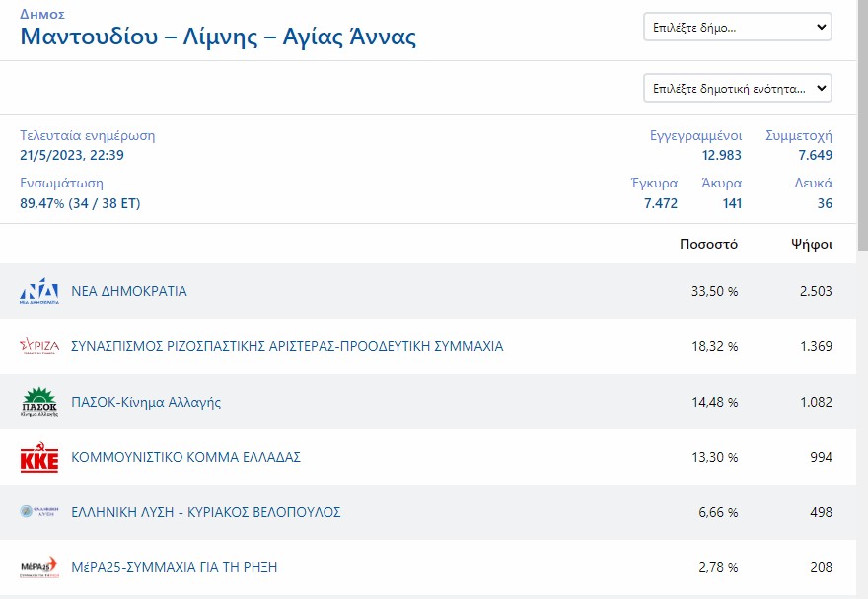Open the ΝΕΑ ΔΗΜΟΚΡΑΤΙΑ party link
Screen dimensions: 868x599
[x=129, y=291]
